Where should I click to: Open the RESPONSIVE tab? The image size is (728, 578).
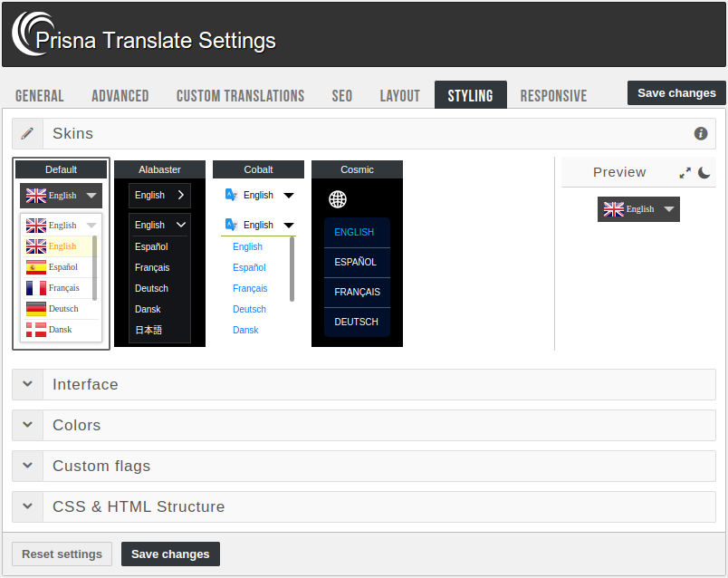click(553, 94)
